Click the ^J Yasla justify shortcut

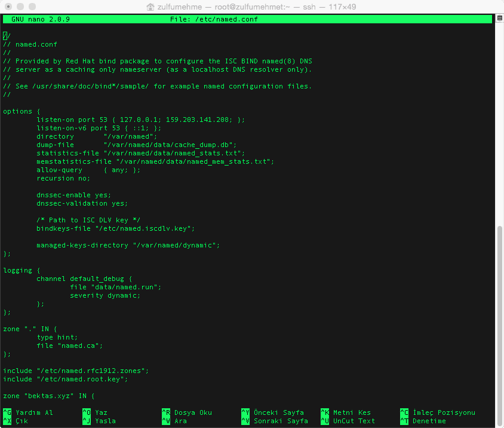pyautogui.click(x=99, y=421)
